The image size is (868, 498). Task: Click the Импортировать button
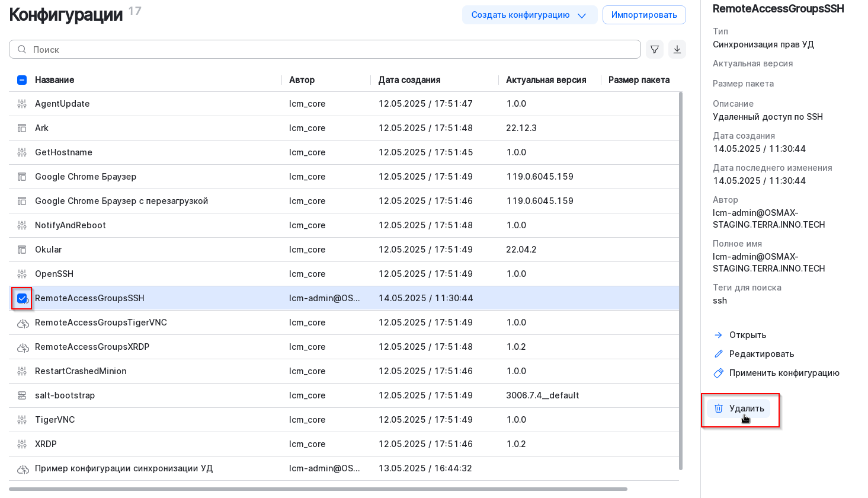pos(644,14)
